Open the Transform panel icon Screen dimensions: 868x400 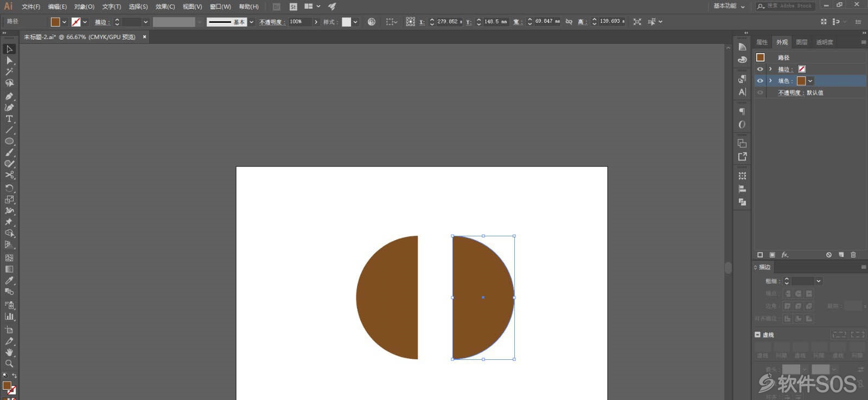pyautogui.click(x=742, y=176)
